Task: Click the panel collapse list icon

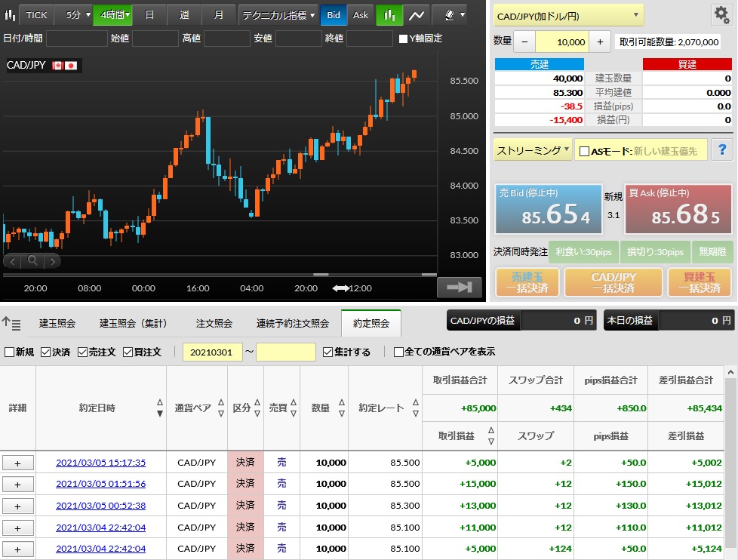Action: (x=11, y=323)
